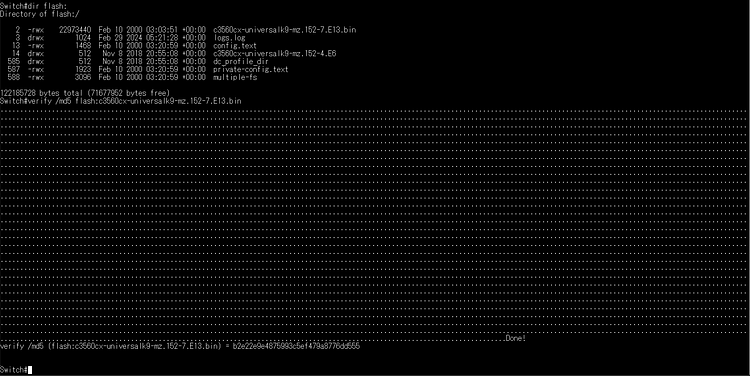Click the size '1024' in logs.log row

[x=83, y=38]
